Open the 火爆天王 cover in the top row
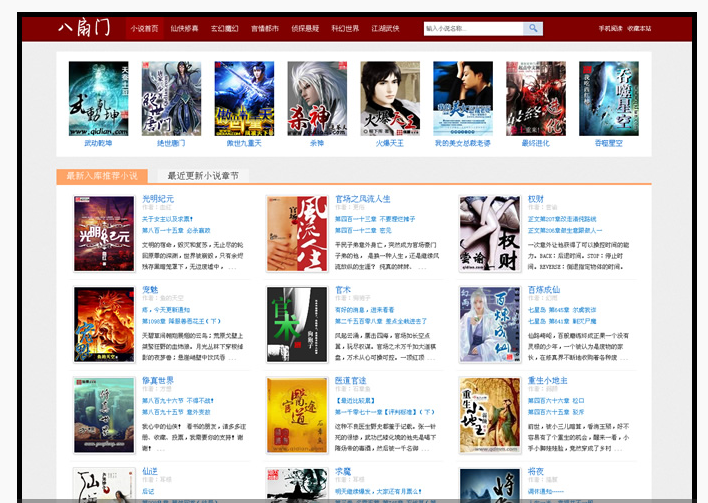This screenshot has width=708, height=503. coord(390,98)
